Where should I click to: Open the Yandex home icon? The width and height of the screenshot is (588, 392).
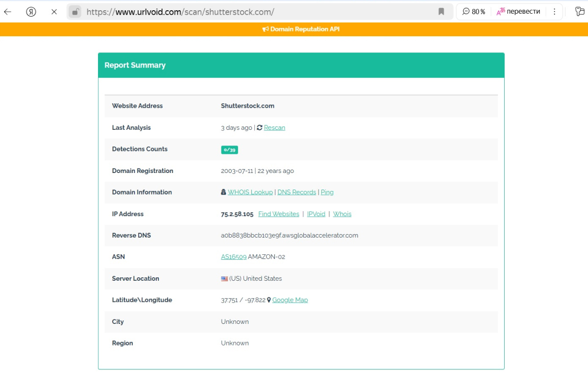(31, 12)
